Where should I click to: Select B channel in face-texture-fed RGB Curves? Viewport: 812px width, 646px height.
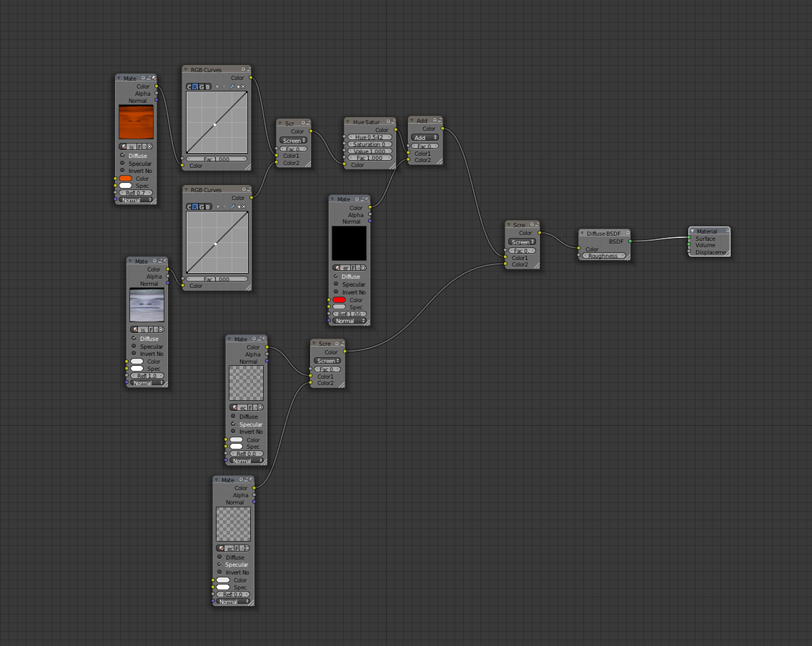(208, 207)
